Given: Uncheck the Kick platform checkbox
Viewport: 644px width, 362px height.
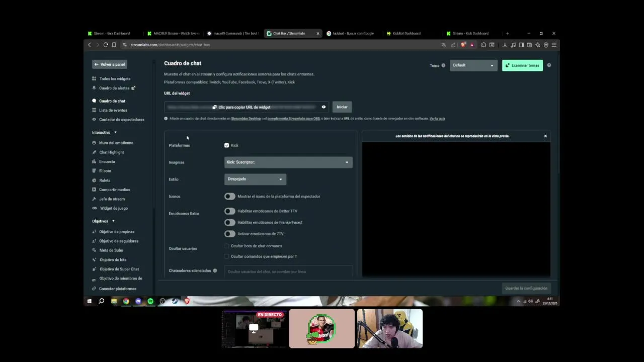Looking at the screenshot, I should point(227,145).
